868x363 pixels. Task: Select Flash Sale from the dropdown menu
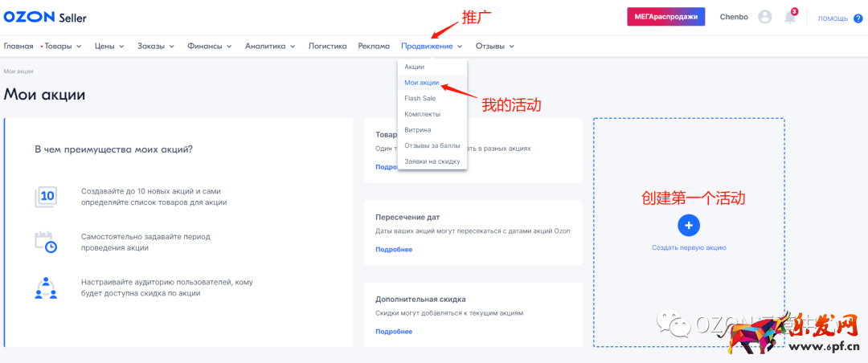click(x=419, y=98)
